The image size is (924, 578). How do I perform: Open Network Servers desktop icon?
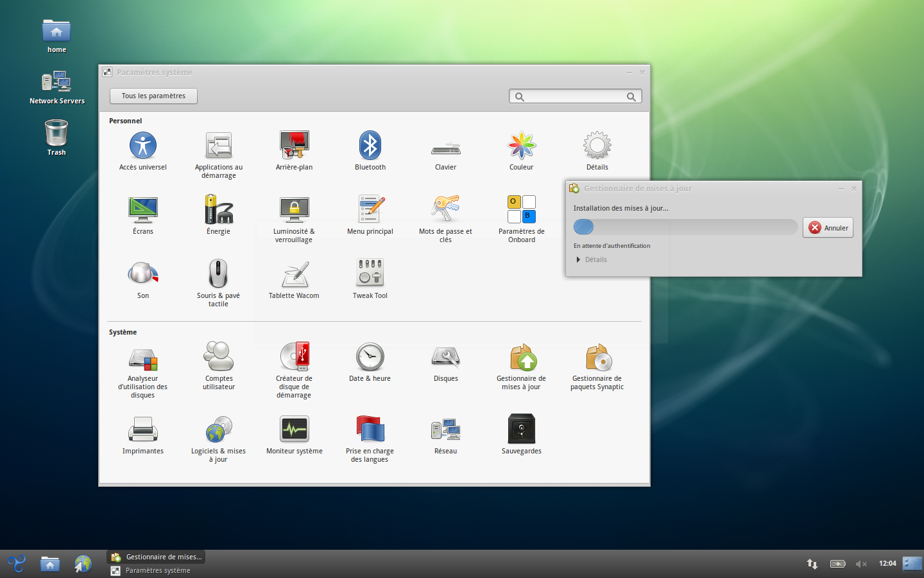click(x=57, y=87)
